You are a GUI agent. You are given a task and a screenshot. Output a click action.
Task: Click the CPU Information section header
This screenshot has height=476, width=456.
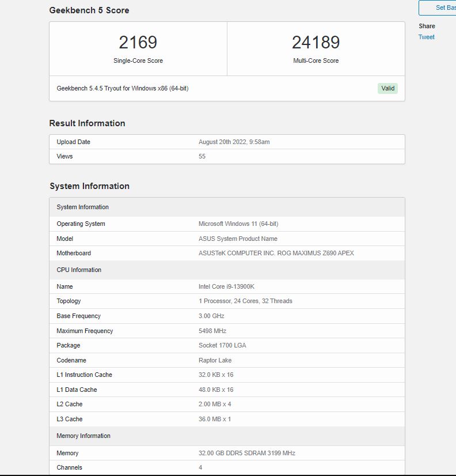click(227, 270)
